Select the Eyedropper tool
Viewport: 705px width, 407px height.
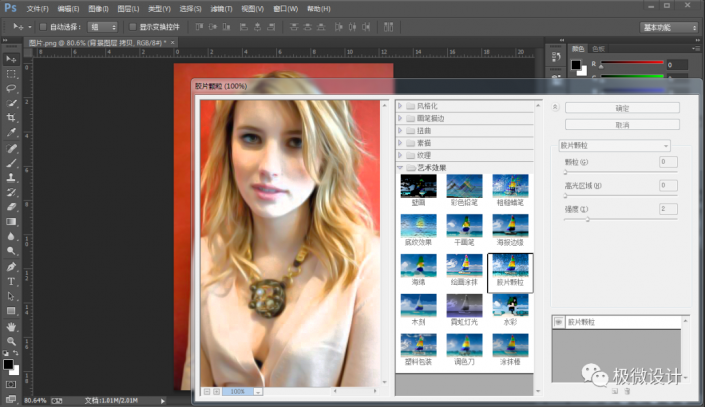pyautogui.click(x=11, y=132)
